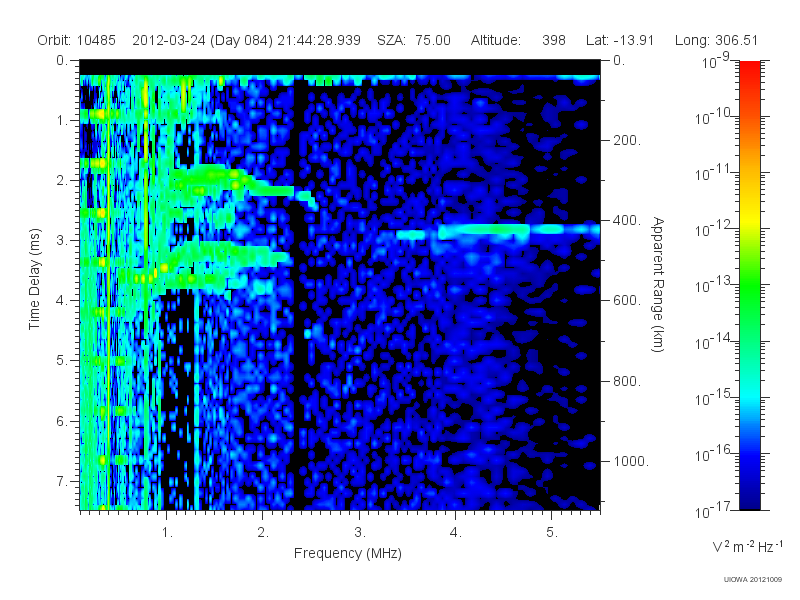The height and width of the screenshot is (600, 800).
Task: Click apparent range tick label 800.
Action: (627, 381)
